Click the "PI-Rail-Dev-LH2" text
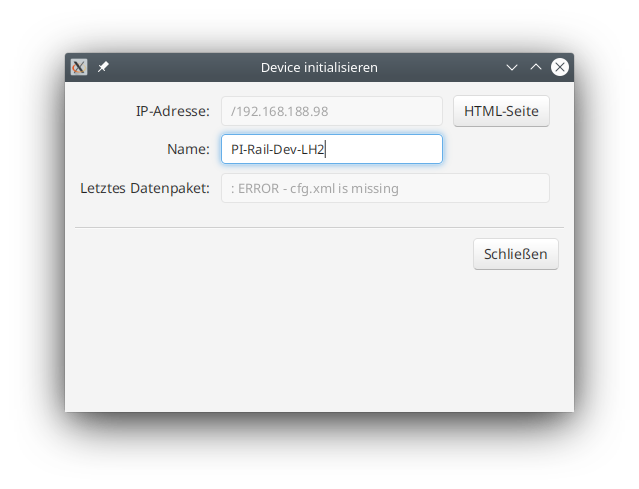 tap(278, 149)
